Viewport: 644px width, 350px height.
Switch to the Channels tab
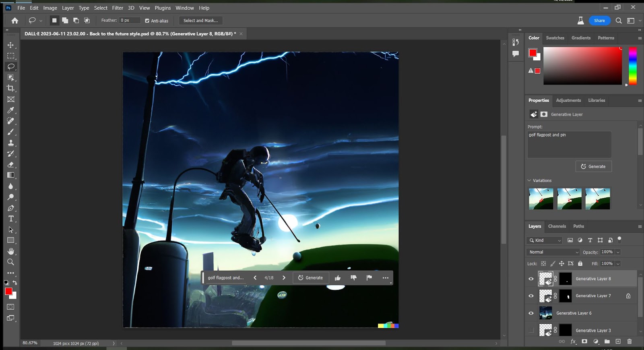[557, 226]
